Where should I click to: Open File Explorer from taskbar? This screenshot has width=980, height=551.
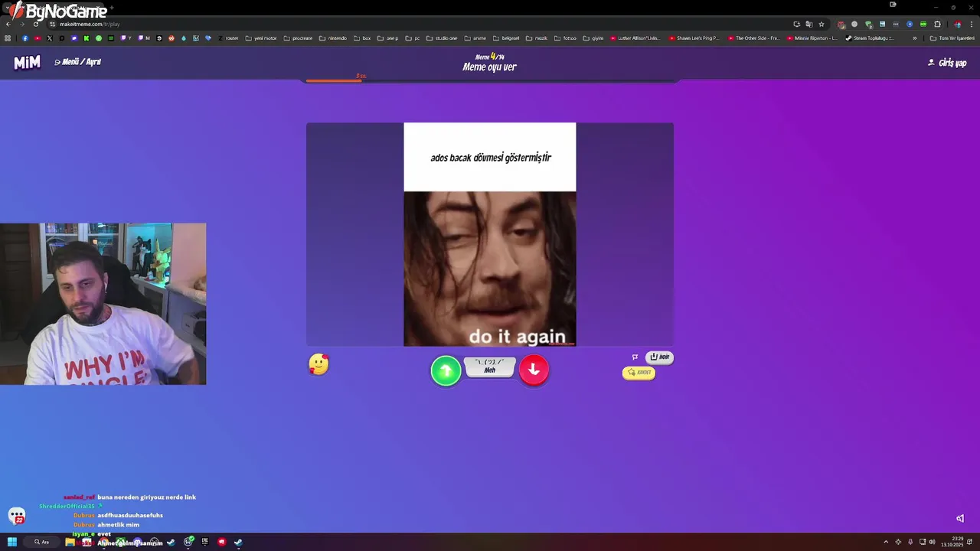pos(70,542)
